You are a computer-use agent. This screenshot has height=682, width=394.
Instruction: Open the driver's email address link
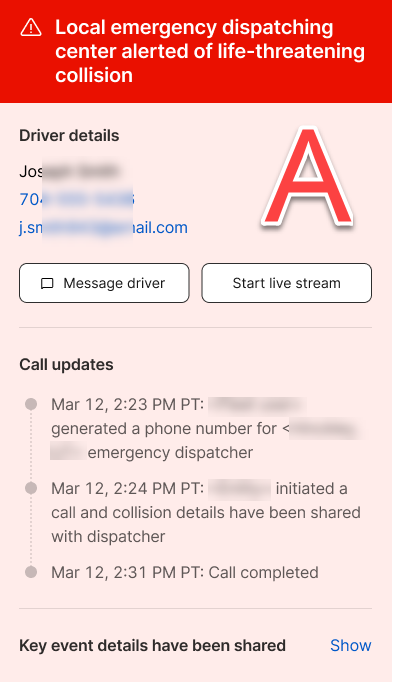pos(104,227)
